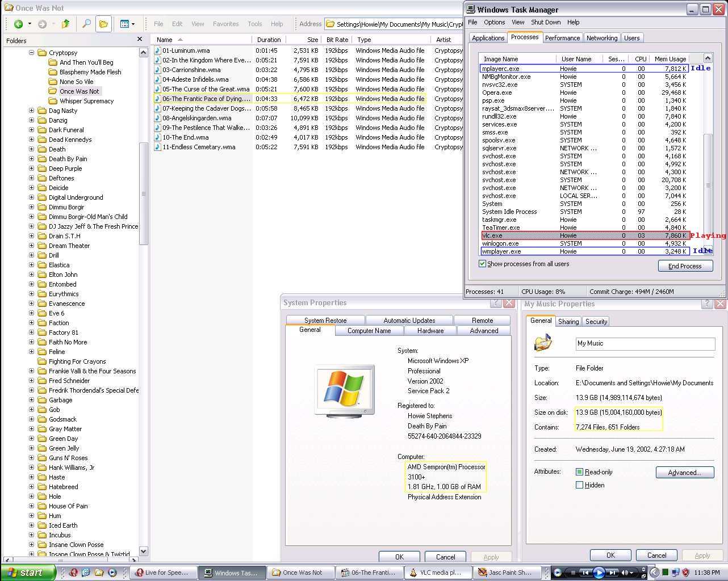Click the My Music folder name field
728x581 pixels.
[x=645, y=344]
